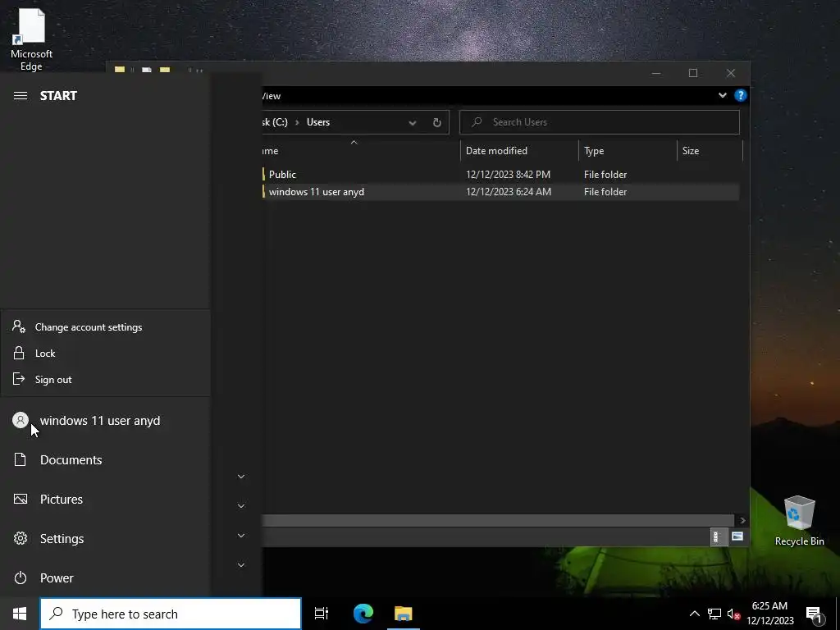Image resolution: width=840 pixels, height=630 pixels.
Task: Open the clock and date flyout
Action: pos(769,614)
